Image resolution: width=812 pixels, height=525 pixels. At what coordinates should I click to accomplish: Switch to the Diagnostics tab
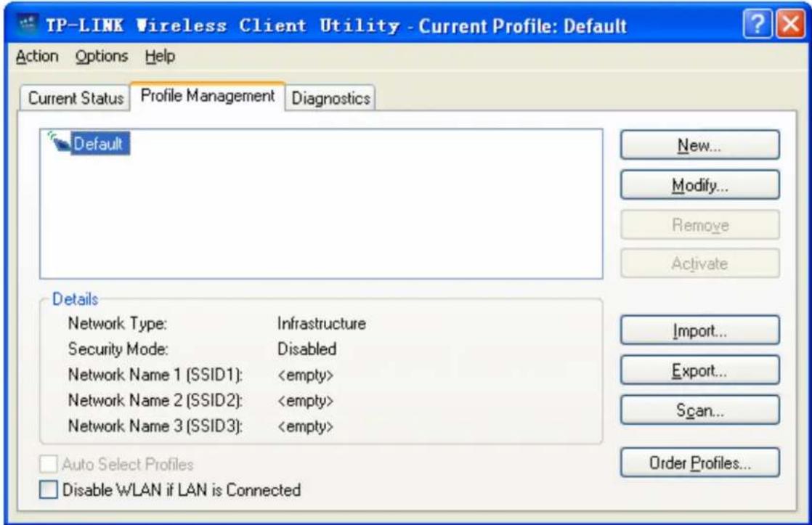coord(331,98)
